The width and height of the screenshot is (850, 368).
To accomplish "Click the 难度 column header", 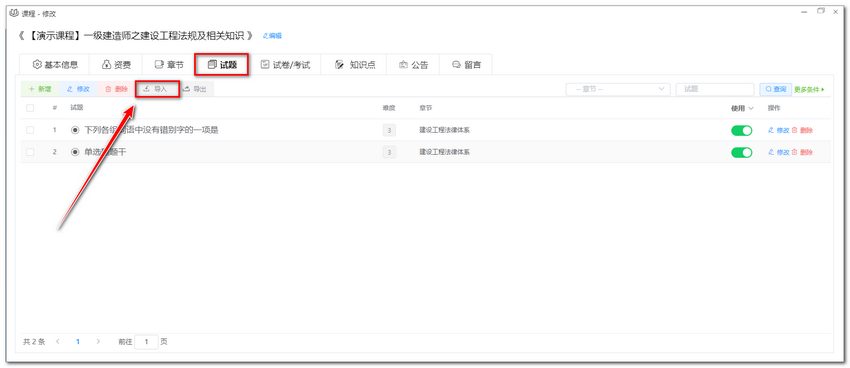I will [389, 108].
